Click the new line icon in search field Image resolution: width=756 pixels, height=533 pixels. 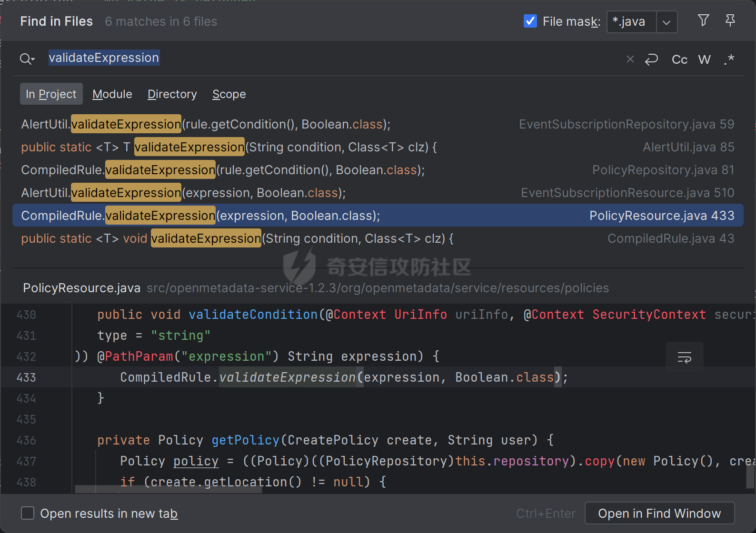pos(651,59)
